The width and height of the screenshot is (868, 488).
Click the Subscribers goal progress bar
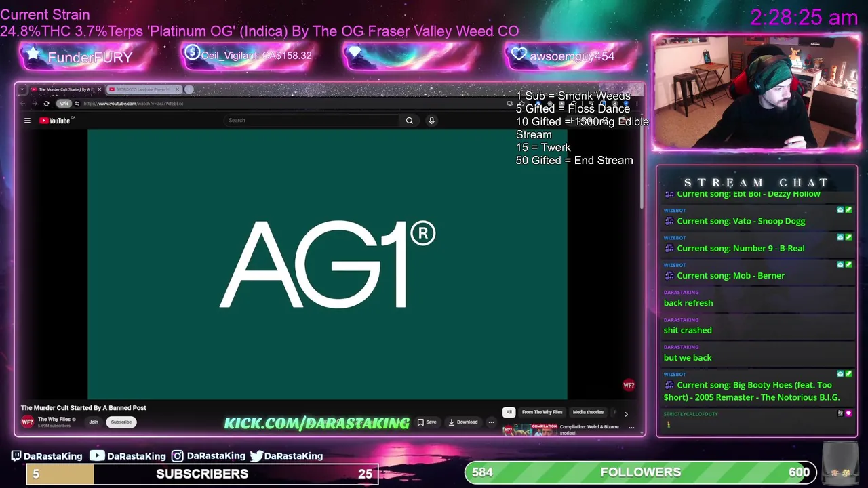(x=202, y=474)
